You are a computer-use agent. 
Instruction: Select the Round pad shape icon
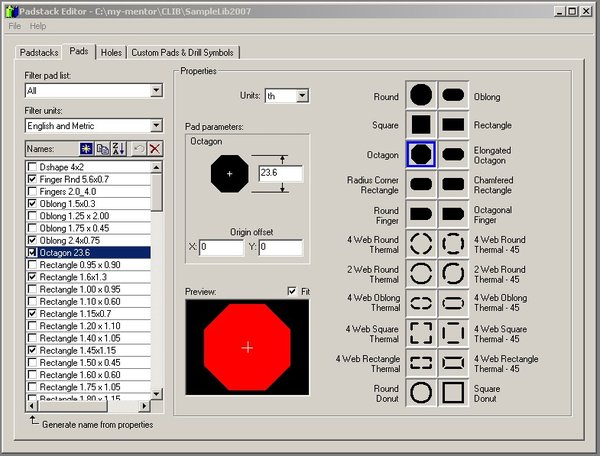point(421,95)
